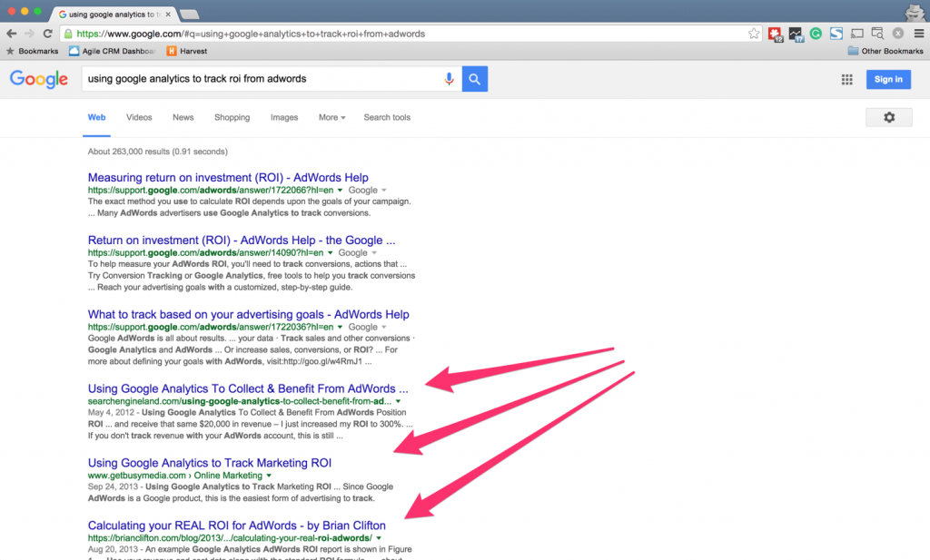Image resolution: width=930 pixels, height=560 pixels.
Task: Open 'Using Google Analytics to Track Marketing ROI'
Action: coord(210,463)
